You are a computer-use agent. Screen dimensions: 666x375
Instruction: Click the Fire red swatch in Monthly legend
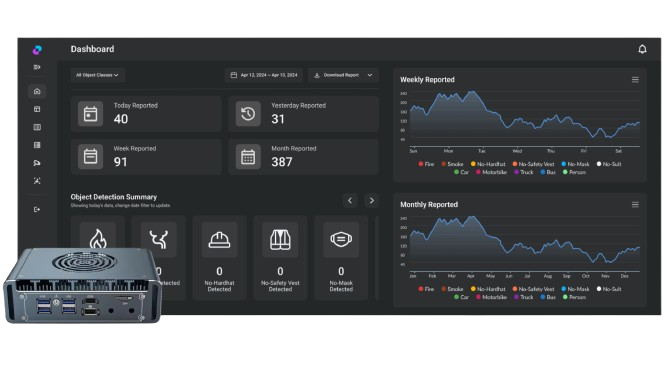point(420,289)
